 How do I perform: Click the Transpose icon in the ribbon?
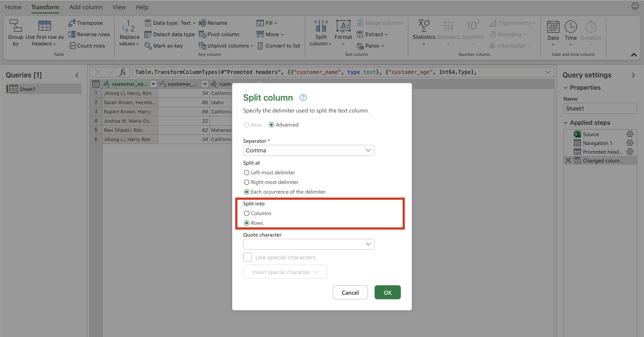coord(72,23)
